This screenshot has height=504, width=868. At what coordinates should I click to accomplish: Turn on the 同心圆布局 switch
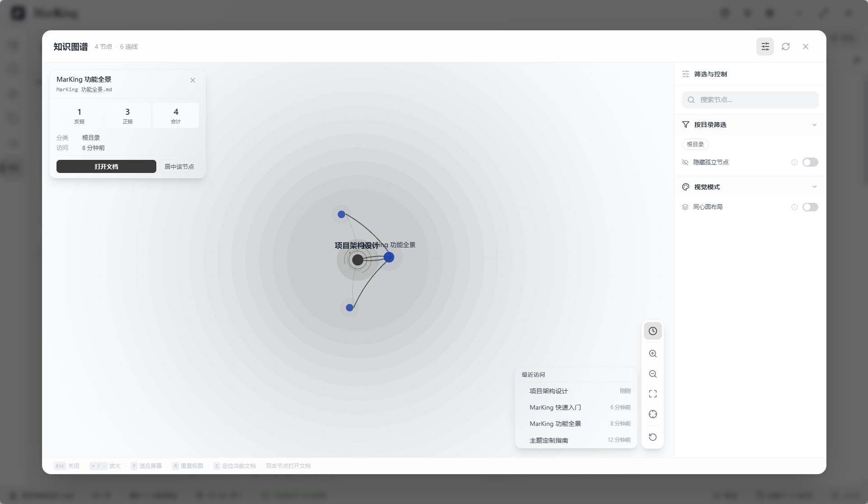[x=810, y=207]
